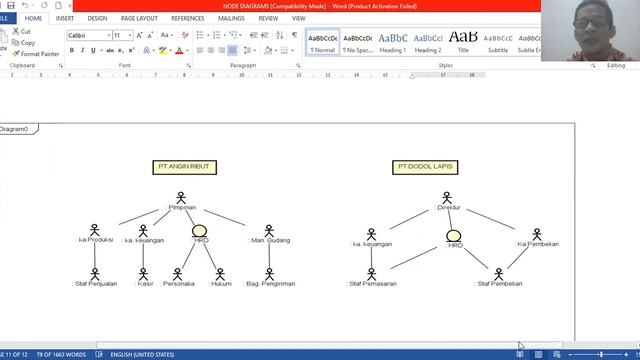Image resolution: width=640 pixels, height=360 pixels.
Task: Open the Clipboard pane launcher
Action: click(x=60, y=66)
